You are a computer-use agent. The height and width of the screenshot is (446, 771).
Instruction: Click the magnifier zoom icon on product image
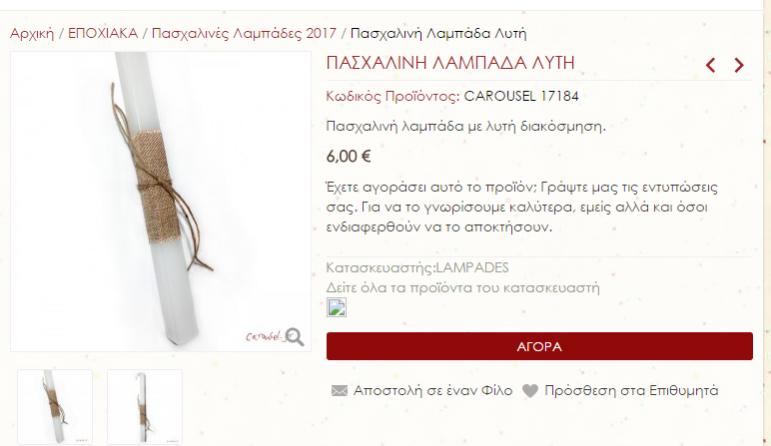295,337
